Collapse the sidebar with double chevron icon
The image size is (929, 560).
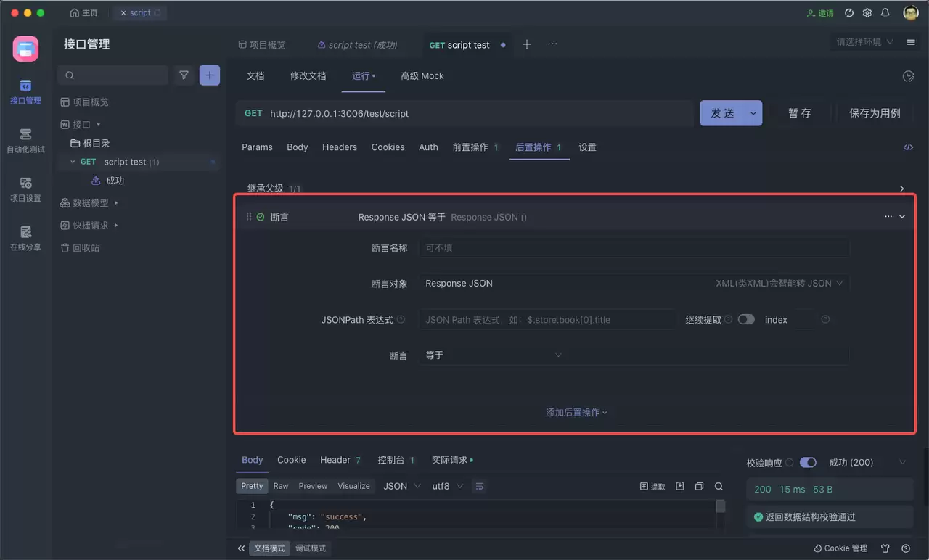[241, 548]
